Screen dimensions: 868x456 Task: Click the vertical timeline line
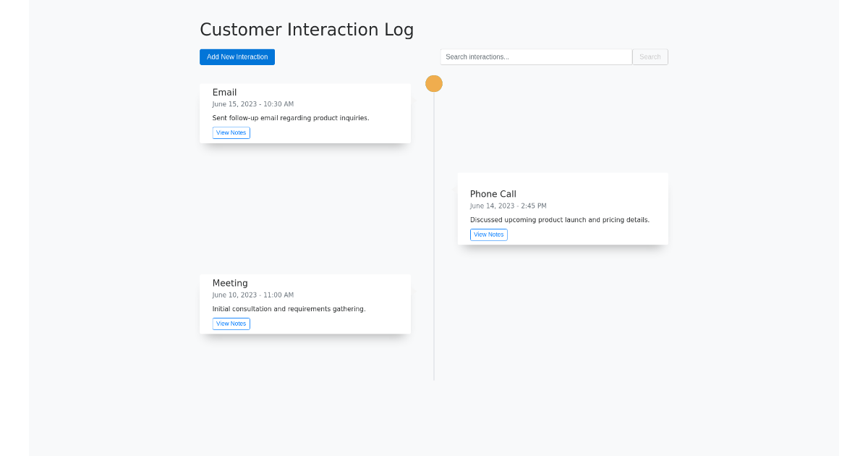pos(434,290)
